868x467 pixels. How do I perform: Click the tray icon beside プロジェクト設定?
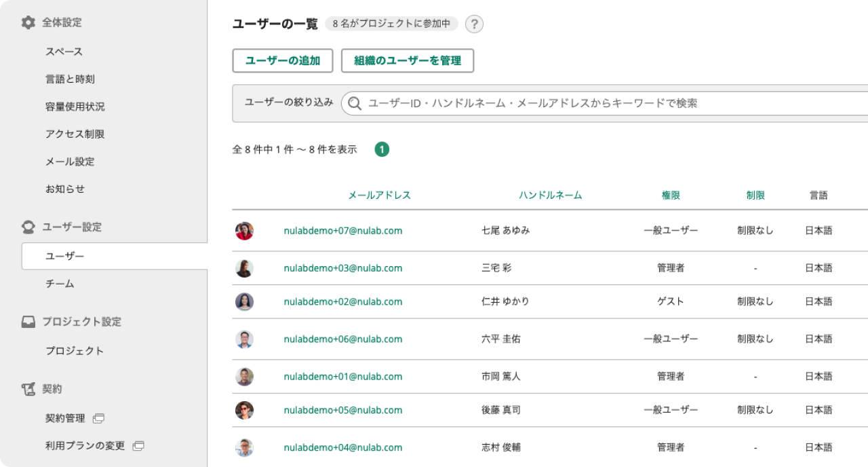28,322
